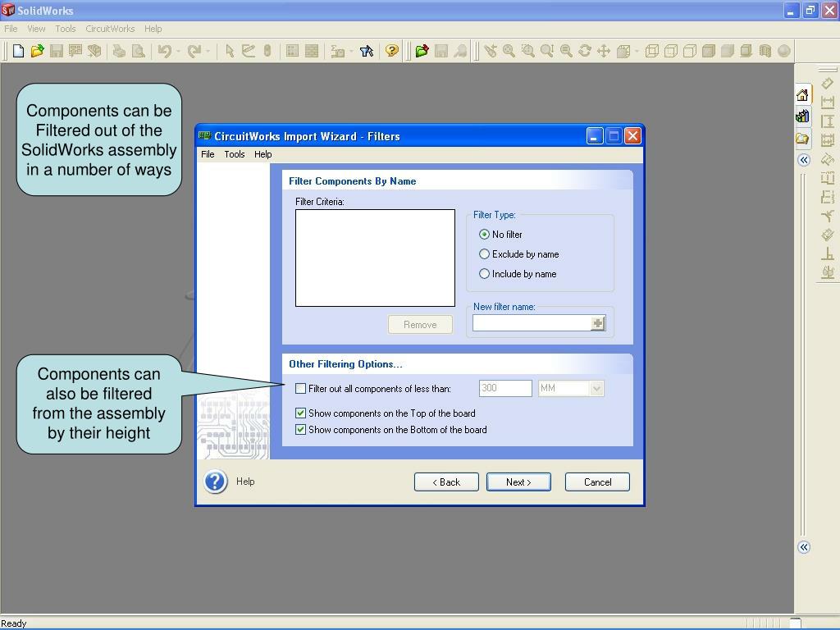
Task: Click the Print Preview icon
Action: coord(138,51)
